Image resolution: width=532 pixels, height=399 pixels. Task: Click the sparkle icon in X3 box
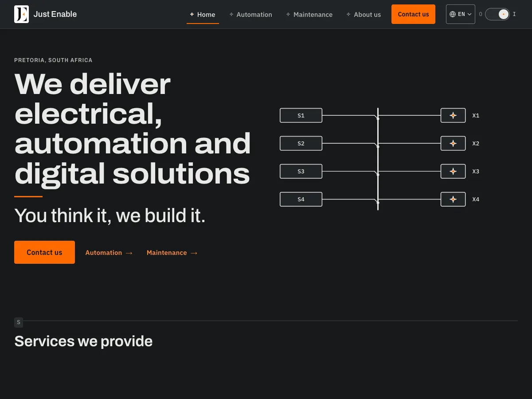[x=453, y=171]
